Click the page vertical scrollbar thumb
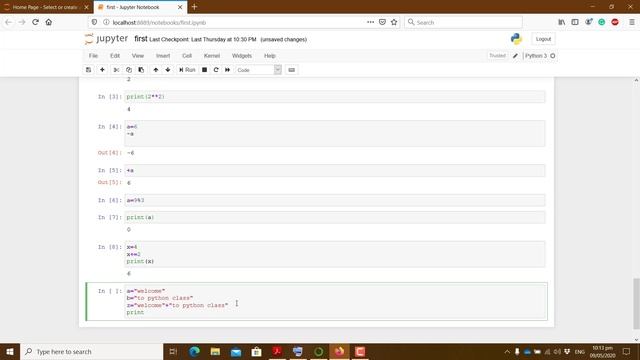 click(636, 303)
